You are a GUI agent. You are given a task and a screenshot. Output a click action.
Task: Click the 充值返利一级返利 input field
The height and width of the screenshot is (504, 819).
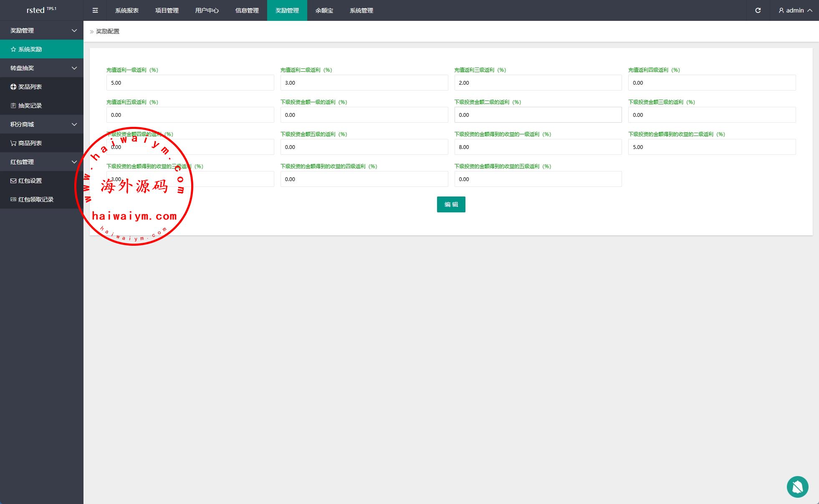190,83
